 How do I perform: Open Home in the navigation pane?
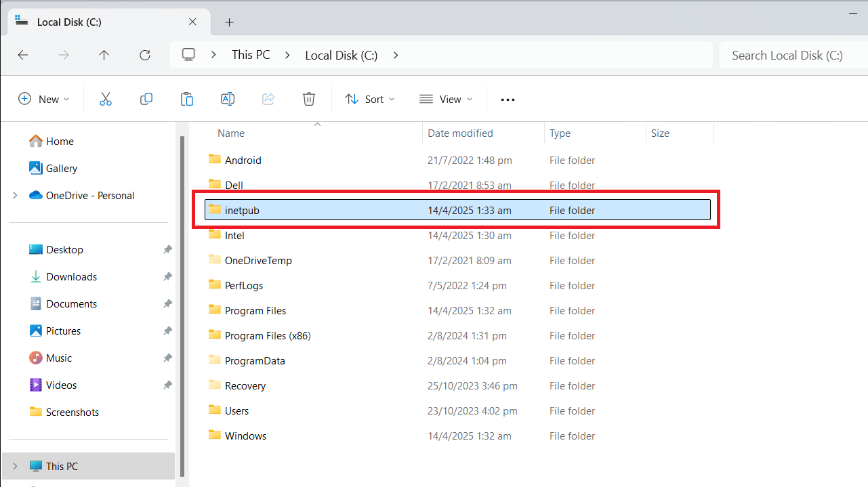[51, 141]
